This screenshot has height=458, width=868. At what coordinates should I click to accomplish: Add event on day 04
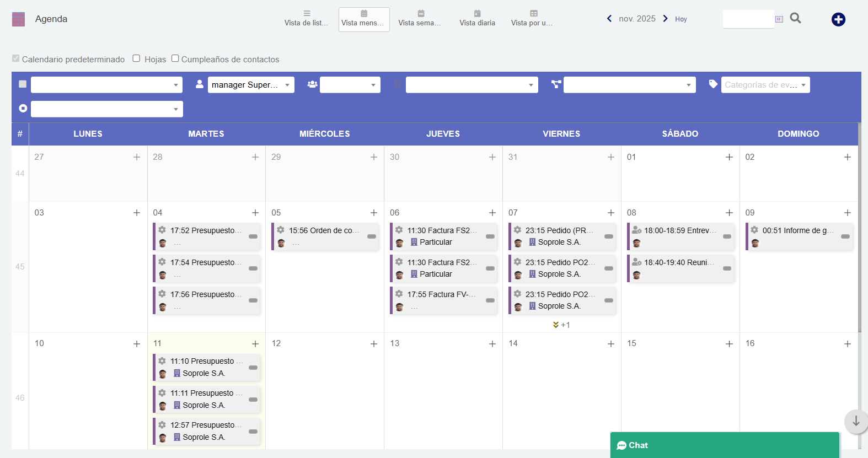point(255,213)
